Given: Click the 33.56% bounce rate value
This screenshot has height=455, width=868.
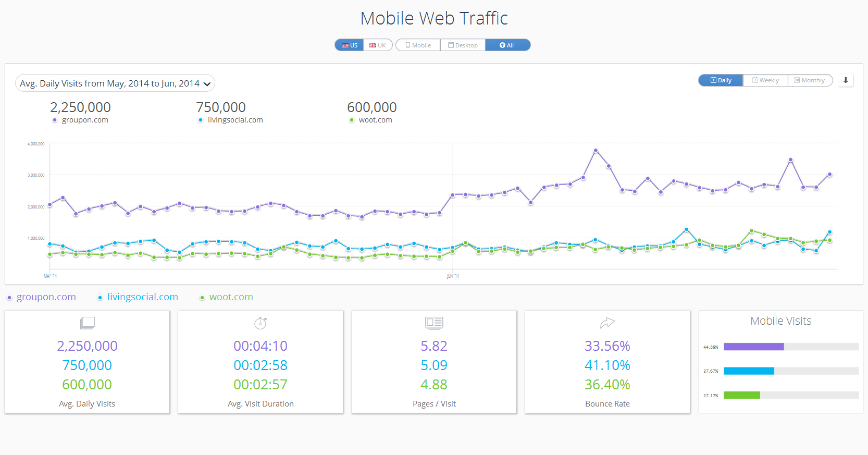Looking at the screenshot, I should pyautogui.click(x=607, y=346).
